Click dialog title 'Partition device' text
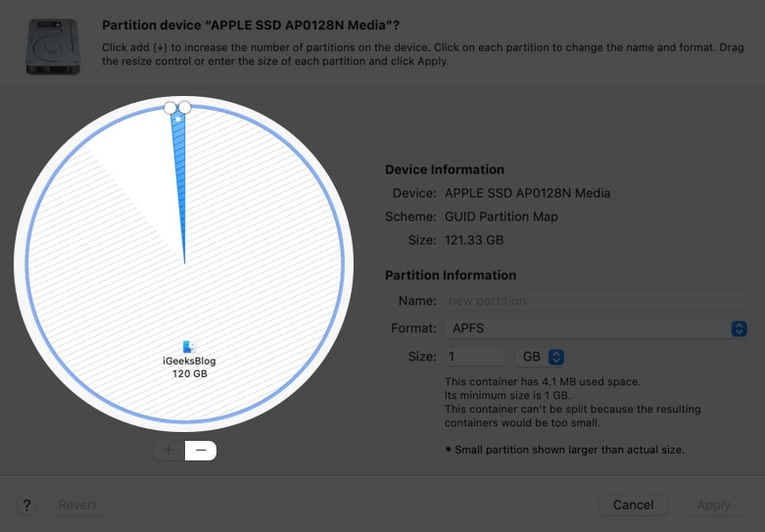 pyautogui.click(x=251, y=25)
